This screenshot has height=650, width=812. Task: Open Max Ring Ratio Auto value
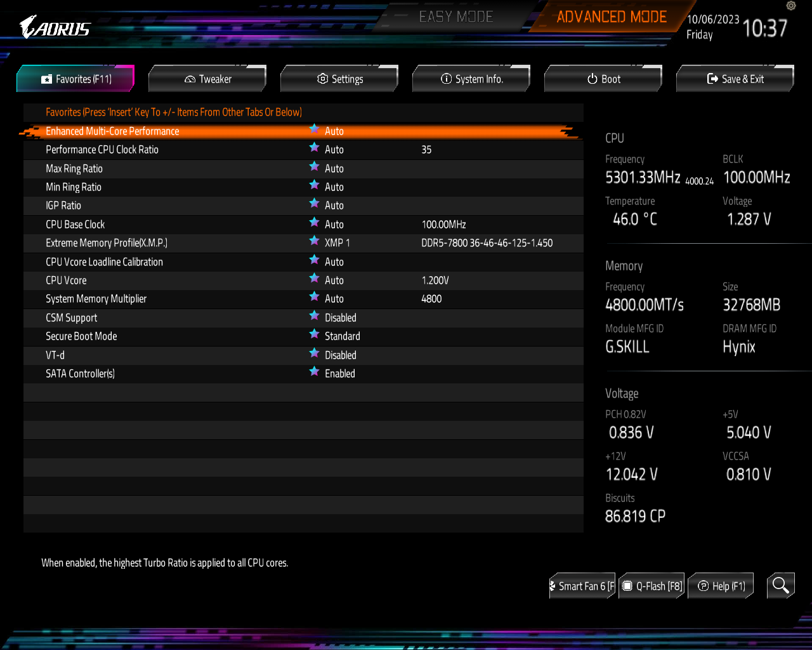(x=334, y=169)
